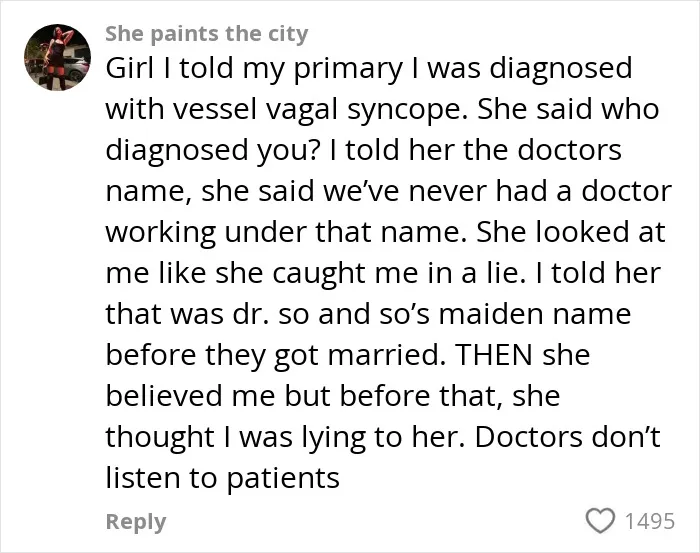Screen dimensions: 700x553
Task: Click the words 'Doctors don't'
Action: (x=567, y=437)
